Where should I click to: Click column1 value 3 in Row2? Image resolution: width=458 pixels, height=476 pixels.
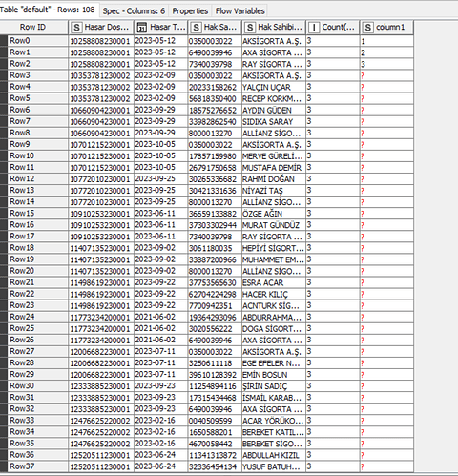click(x=386, y=64)
